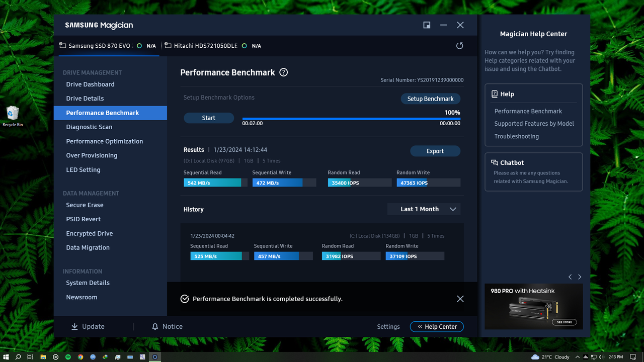Open Task View in the taskbar
Image resolution: width=644 pixels, height=362 pixels.
30,357
